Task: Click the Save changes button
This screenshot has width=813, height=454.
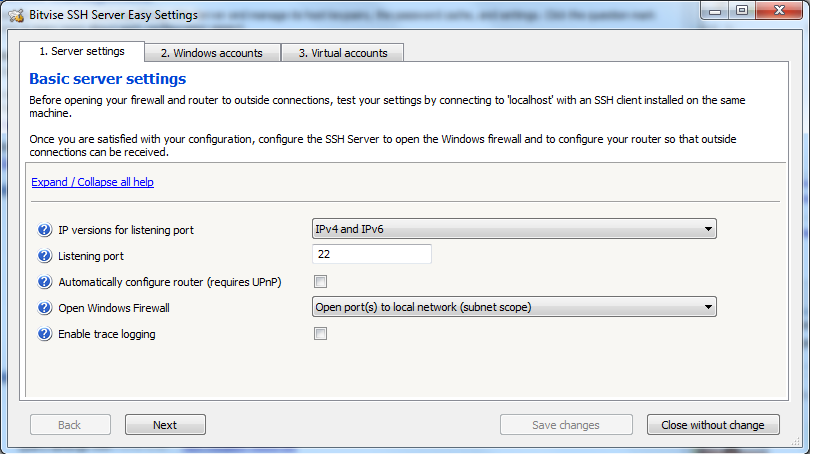Action: tap(566, 425)
